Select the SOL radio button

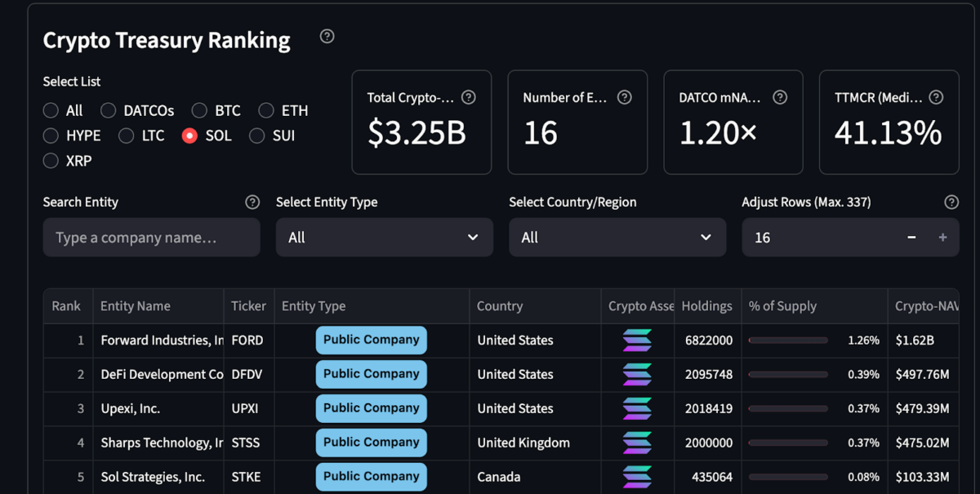pyautogui.click(x=189, y=136)
